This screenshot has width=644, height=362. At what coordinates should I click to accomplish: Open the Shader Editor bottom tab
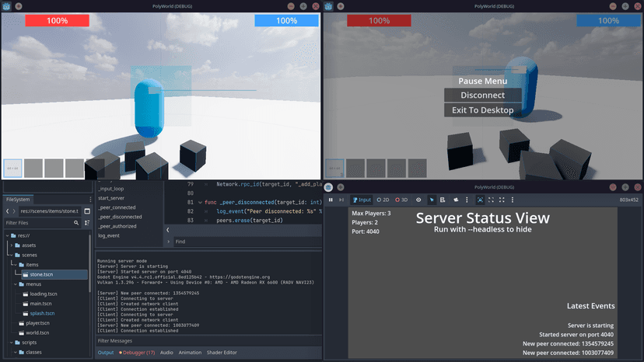tap(222, 353)
